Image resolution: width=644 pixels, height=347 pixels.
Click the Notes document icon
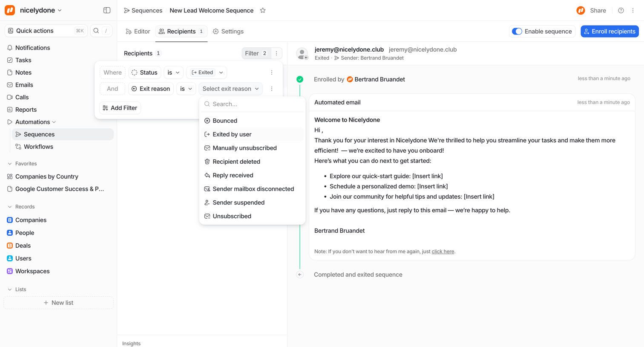pos(10,72)
